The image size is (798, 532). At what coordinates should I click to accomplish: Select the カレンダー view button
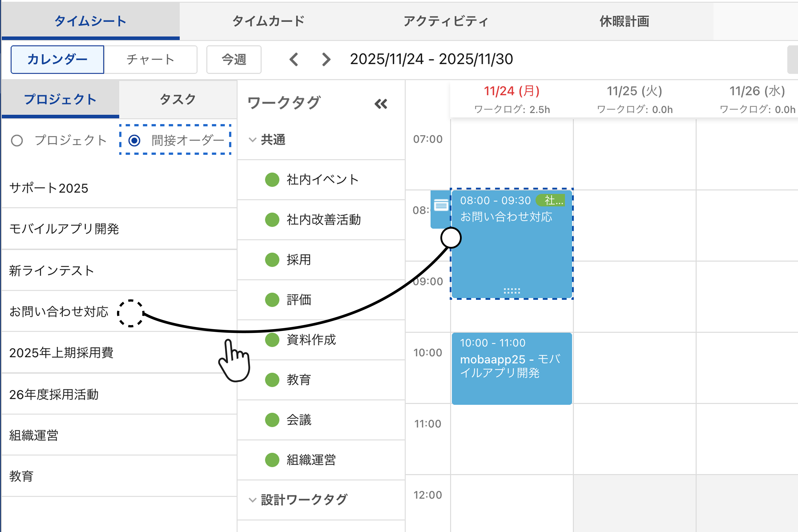point(57,59)
